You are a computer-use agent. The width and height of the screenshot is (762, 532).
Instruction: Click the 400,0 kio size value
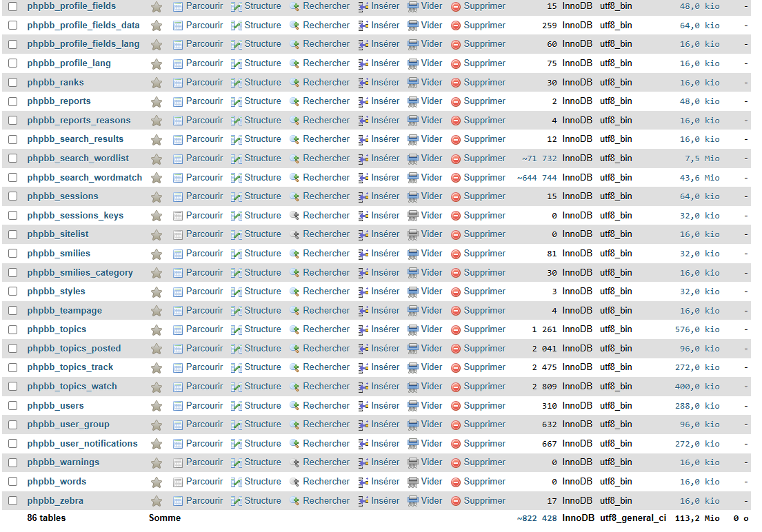(x=697, y=387)
